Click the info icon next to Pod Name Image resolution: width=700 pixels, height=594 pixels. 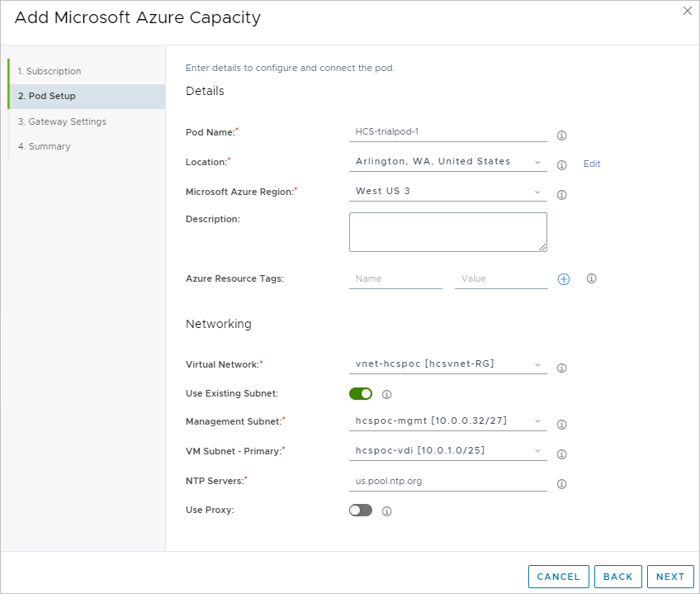coord(561,135)
